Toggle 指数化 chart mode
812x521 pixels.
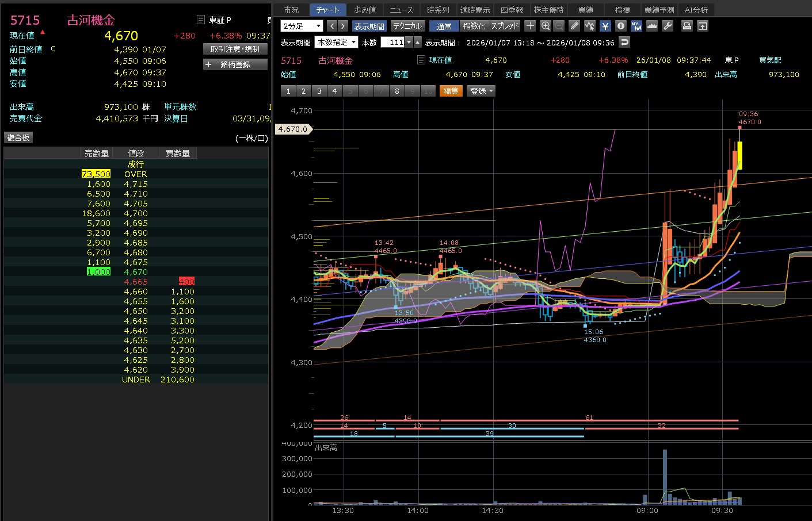pyautogui.click(x=474, y=26)
